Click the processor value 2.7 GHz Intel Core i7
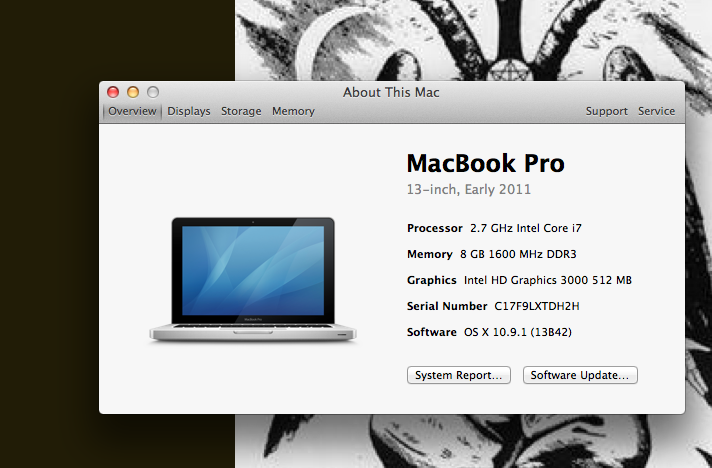This screenshot has height=468, width=712. (526, 228)
